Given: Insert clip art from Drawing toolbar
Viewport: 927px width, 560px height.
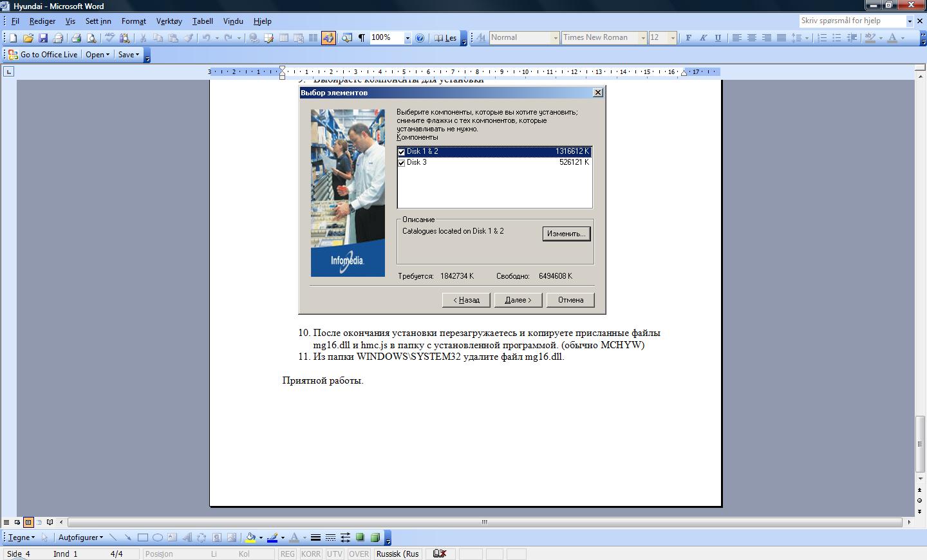Looking at the screenshot, I should [x=217, y=537].
